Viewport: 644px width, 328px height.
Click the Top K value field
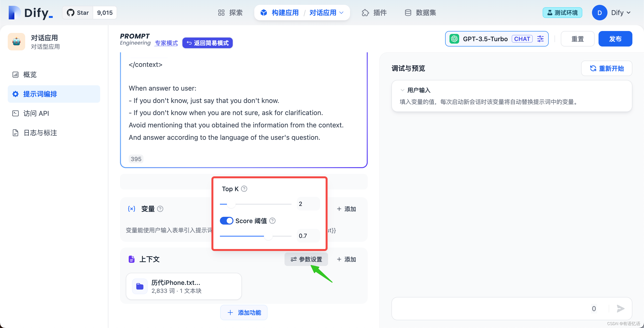point(308,204)
